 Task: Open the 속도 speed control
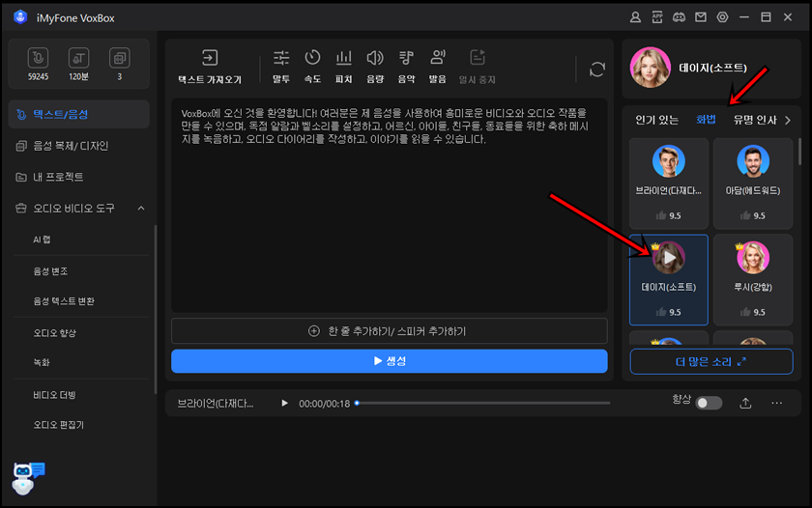click(x=312, y=67)
